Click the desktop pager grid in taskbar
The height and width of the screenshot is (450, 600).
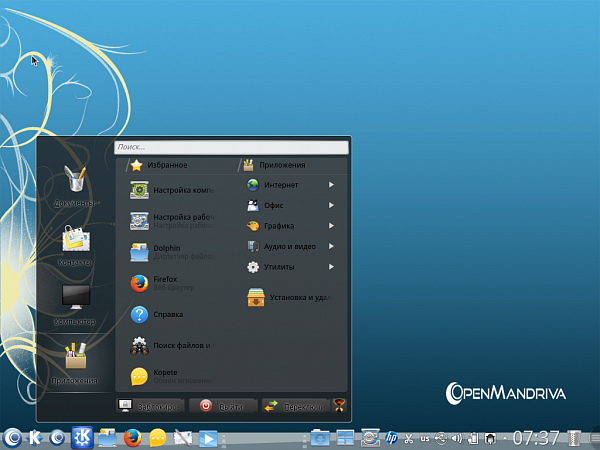[x=345, y=438]
